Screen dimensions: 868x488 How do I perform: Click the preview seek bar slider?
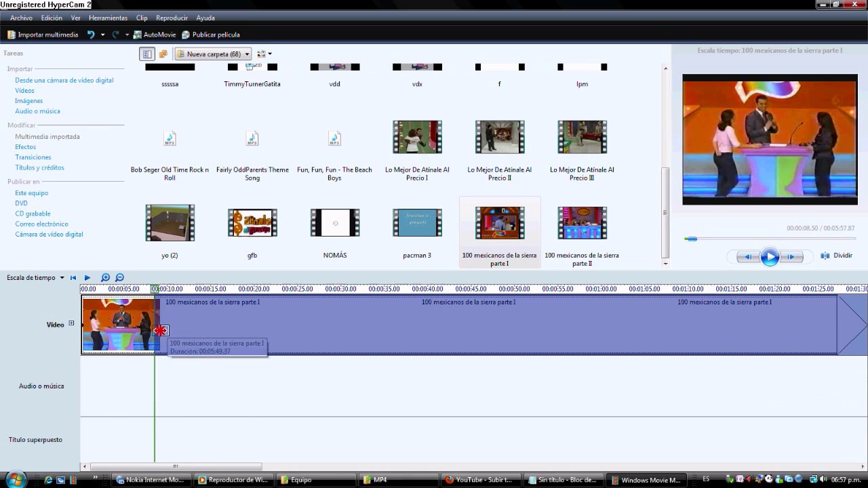click(691, 239)
